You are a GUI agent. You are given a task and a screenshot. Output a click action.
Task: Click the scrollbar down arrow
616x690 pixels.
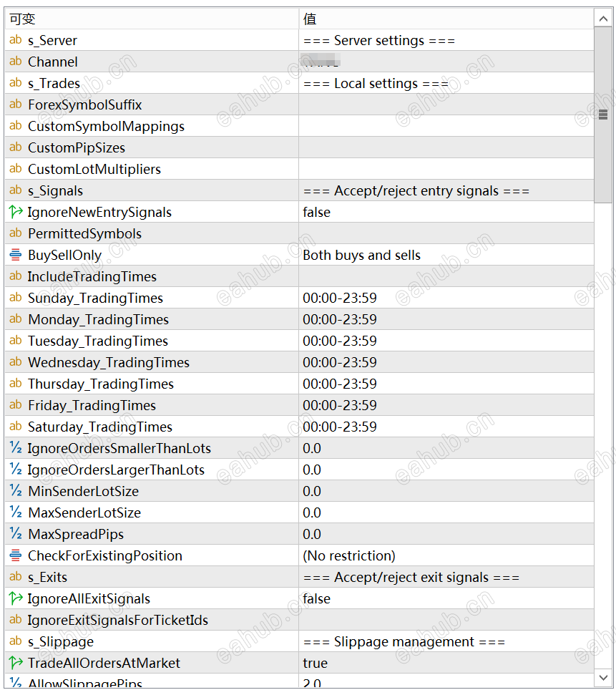coord(603,676)
